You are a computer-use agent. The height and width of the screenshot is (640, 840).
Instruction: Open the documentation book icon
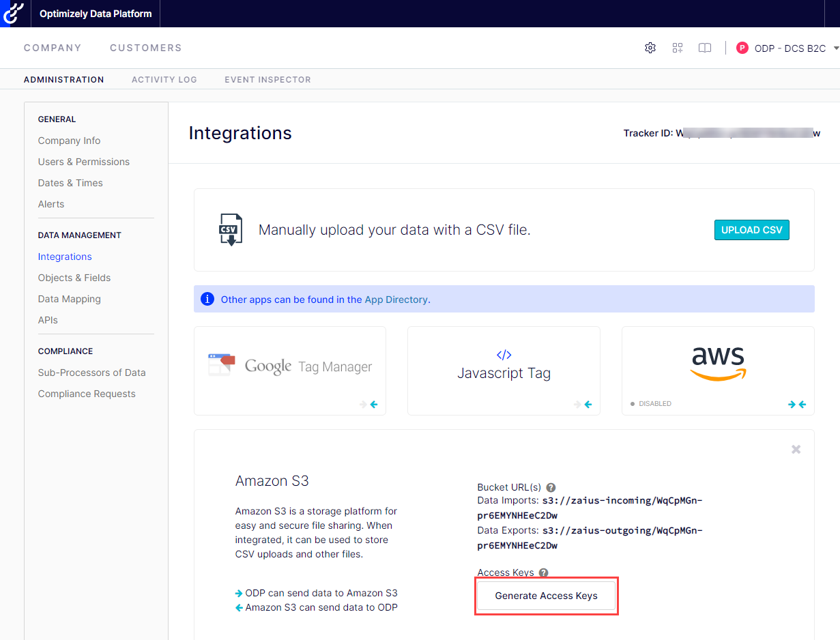point(705,48)
